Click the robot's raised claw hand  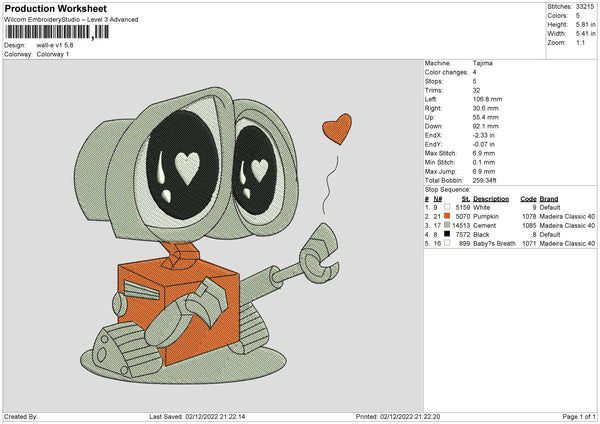320,254
